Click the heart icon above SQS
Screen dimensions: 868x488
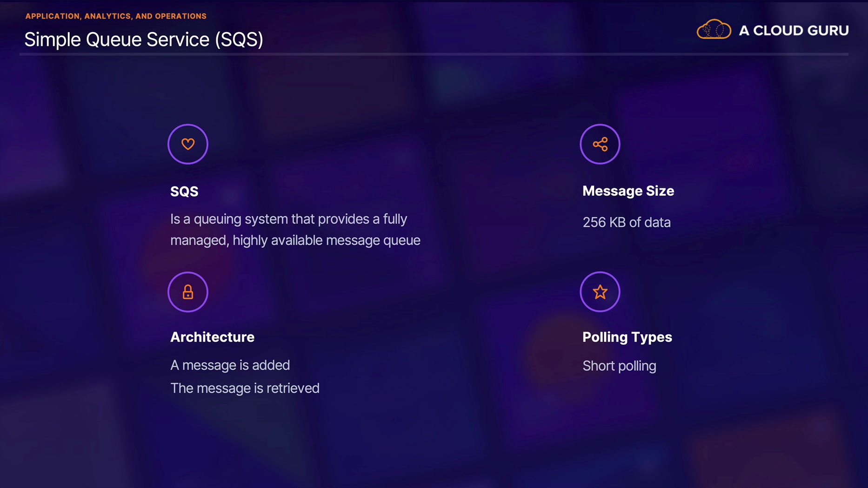point(188,144)
